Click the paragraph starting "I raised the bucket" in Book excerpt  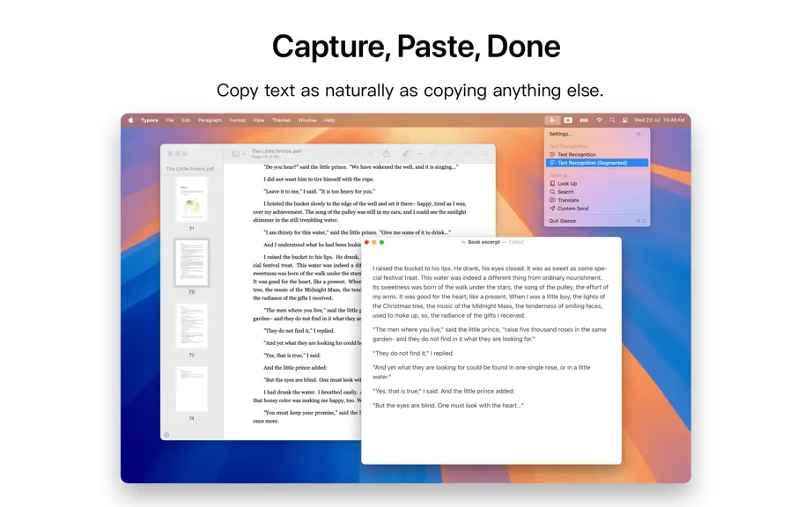490,291
